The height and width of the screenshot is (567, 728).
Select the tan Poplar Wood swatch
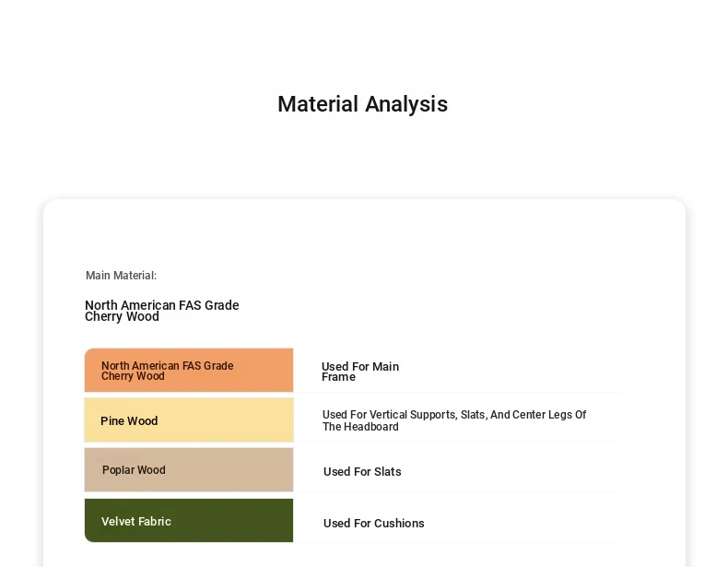coord(189,470)
